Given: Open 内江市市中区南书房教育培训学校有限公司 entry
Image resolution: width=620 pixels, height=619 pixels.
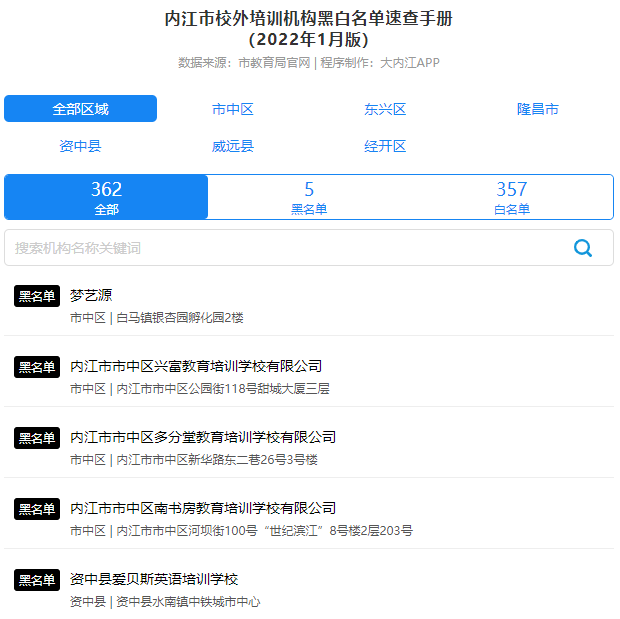Looking at the screenshot, I should pyautogui.click(x=203, y=509).
